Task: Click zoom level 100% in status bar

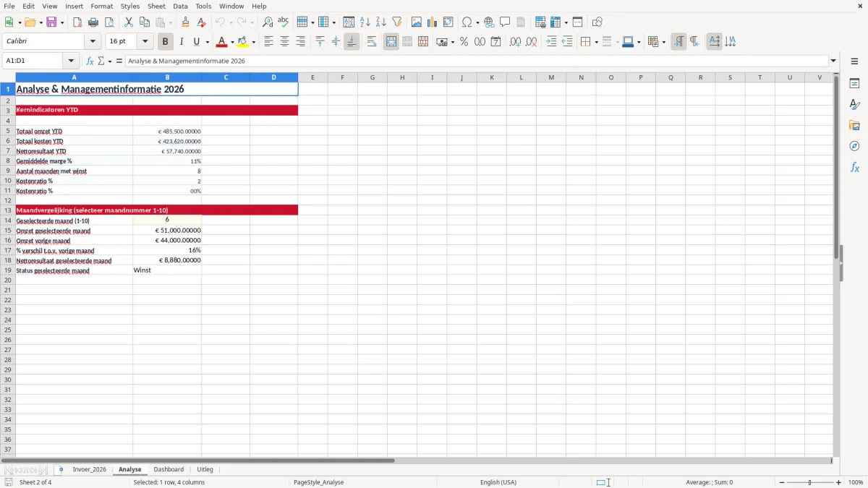Action: [x=856, y=482]
